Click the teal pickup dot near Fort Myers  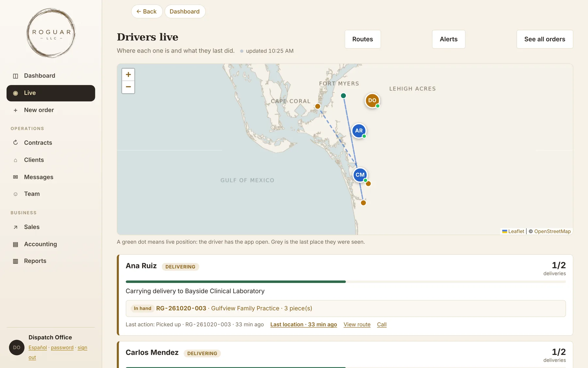coord(343,96)
